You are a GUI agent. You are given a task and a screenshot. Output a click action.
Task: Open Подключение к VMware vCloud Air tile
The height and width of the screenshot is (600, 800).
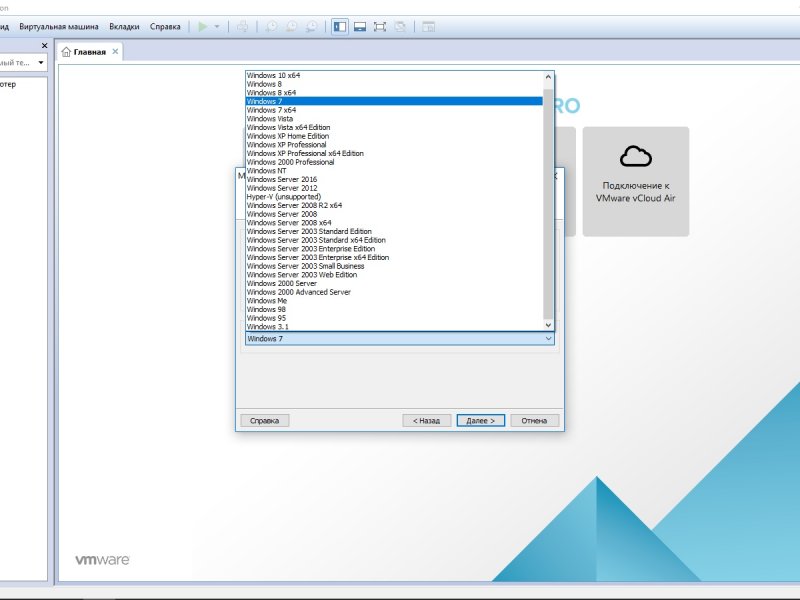pos(636,182)
